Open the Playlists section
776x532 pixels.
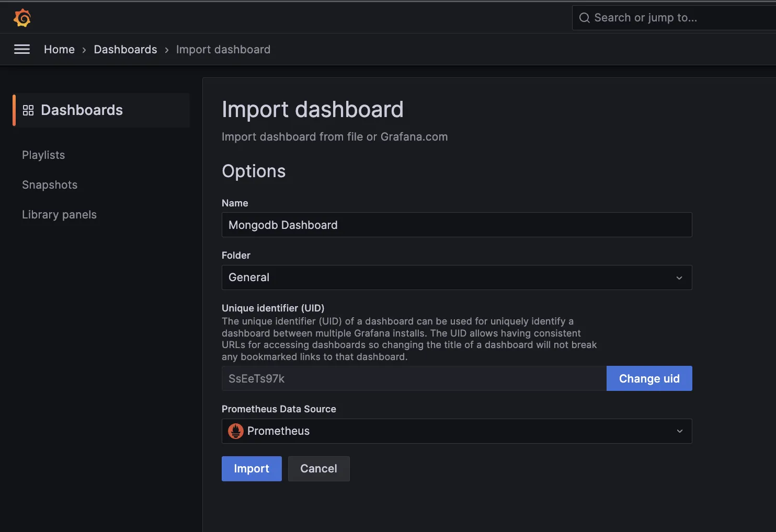tap(43, 155)
